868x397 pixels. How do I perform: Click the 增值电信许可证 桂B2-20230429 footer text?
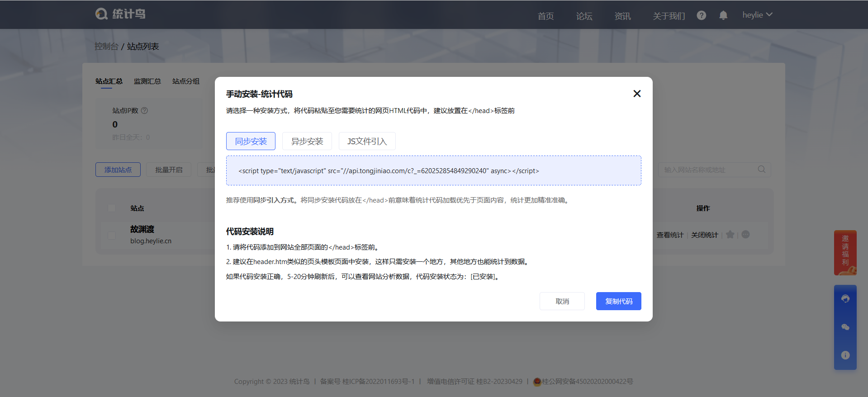point(474,382)
